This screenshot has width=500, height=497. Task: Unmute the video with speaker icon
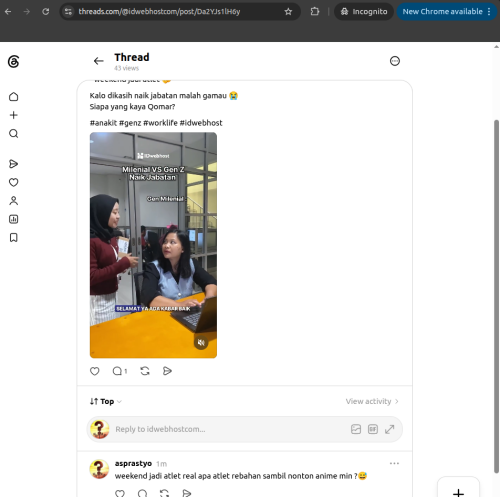click(201, 342)
